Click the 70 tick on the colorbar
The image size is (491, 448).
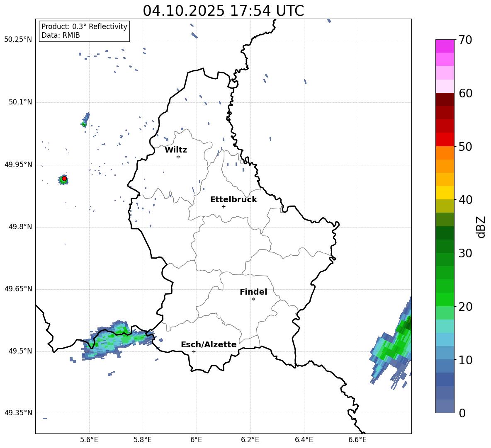465,40
